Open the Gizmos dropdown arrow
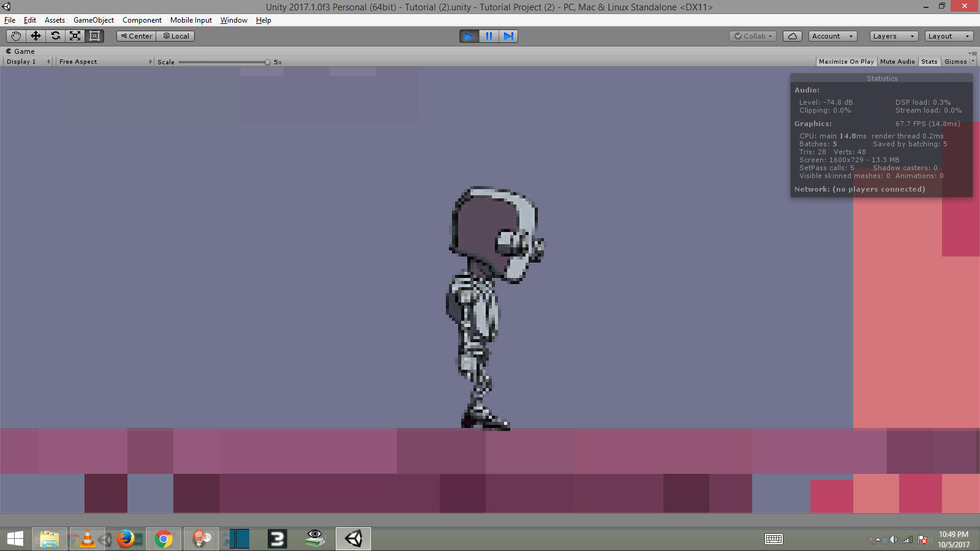 [973, 62]
